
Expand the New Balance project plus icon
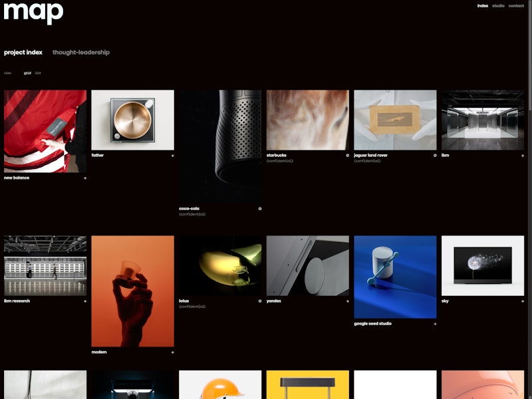click(85, 178)
